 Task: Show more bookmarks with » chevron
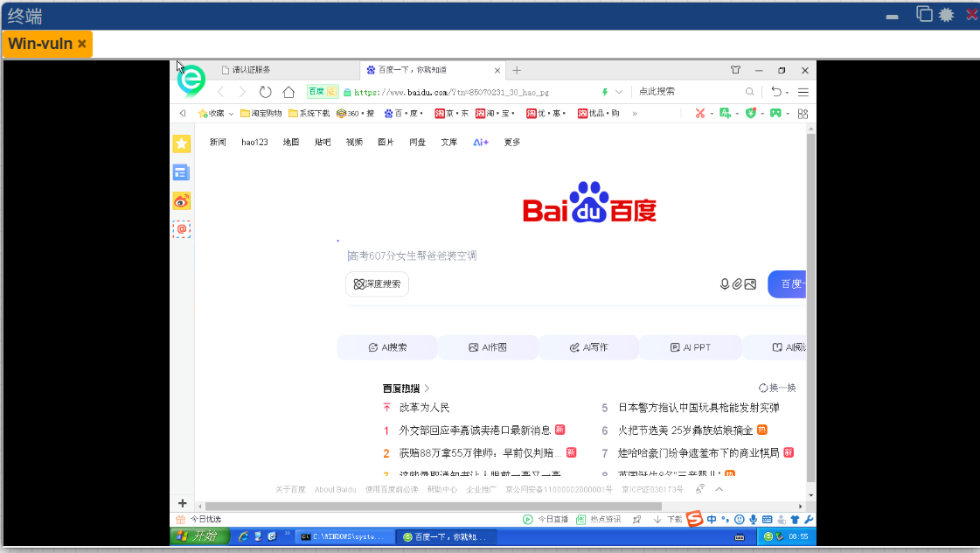click(635, 113)
